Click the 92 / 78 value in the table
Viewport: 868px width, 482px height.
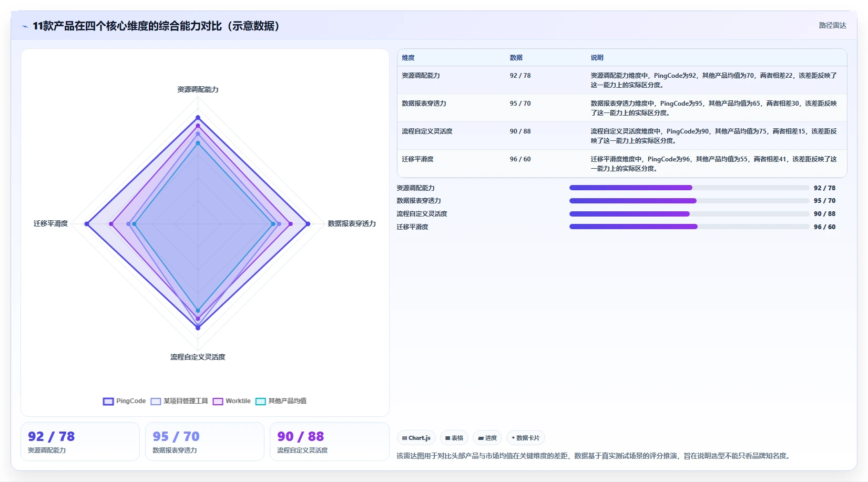point(520,76)
